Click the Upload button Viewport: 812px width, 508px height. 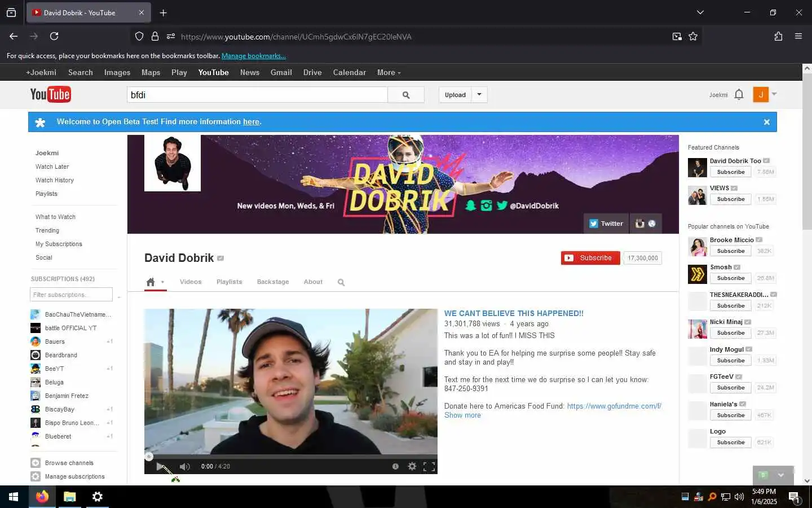point(455,95)
